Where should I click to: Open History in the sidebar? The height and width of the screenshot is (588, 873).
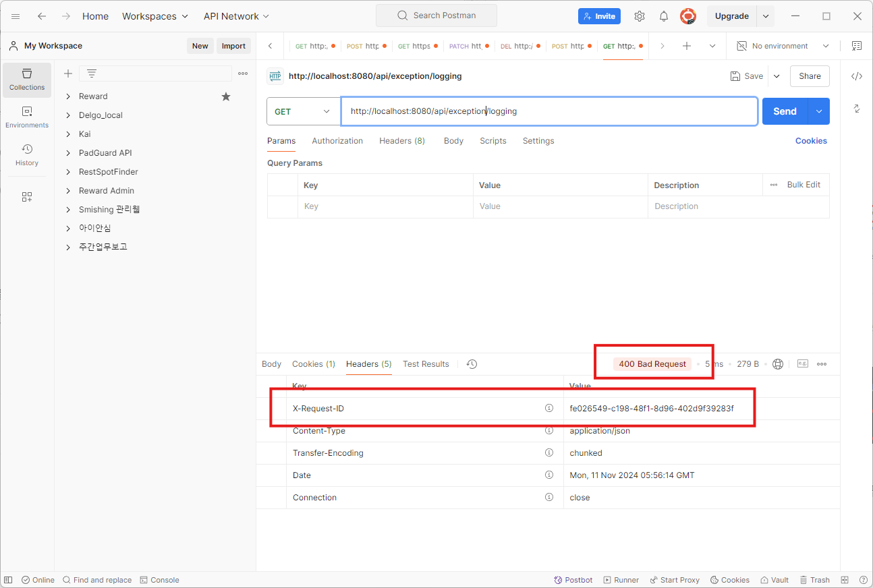tap(27, 155)
